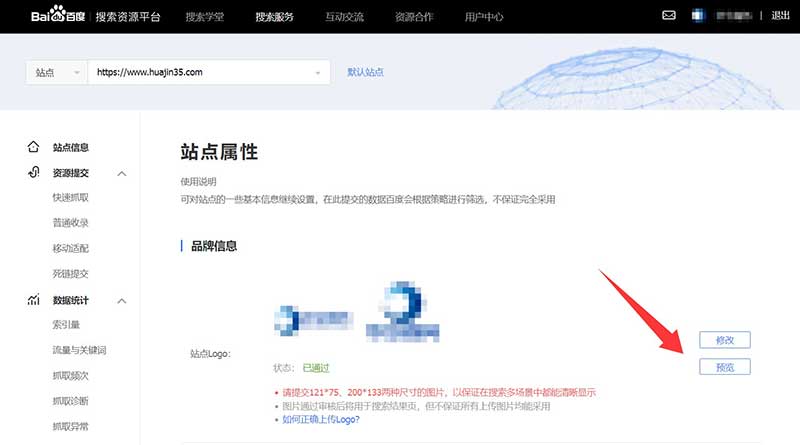
Task: Collapse the 资源提交 section arrow
Action: [x=122, y=174]
